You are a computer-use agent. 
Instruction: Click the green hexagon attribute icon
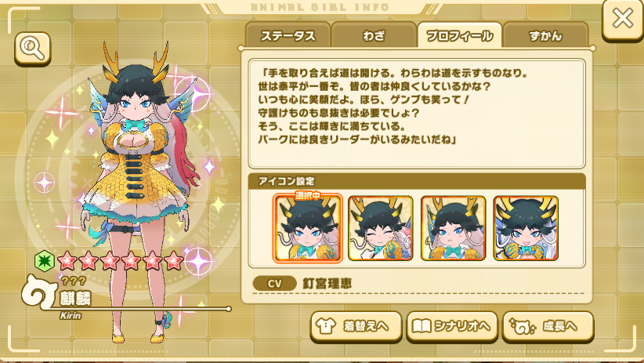click(x=44, y=260)
